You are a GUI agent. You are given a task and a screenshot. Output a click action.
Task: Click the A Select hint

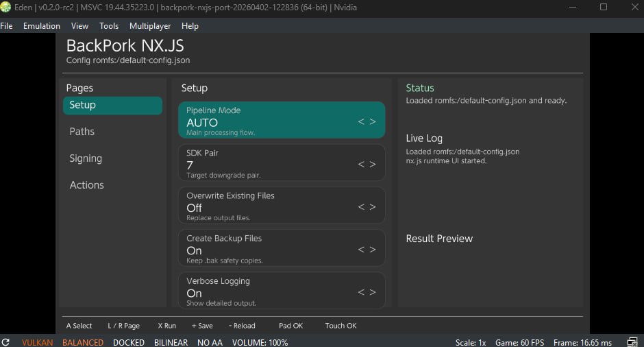click(x=79, y=326)
